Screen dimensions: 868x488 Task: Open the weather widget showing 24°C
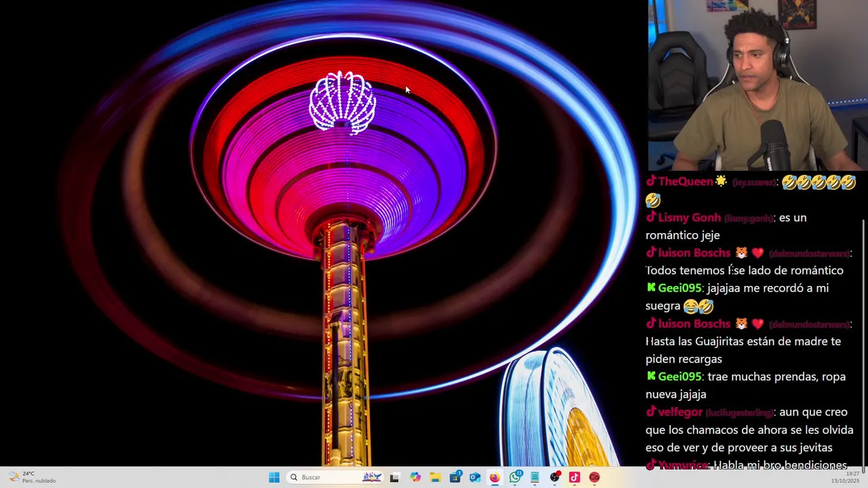coord(33,477)
